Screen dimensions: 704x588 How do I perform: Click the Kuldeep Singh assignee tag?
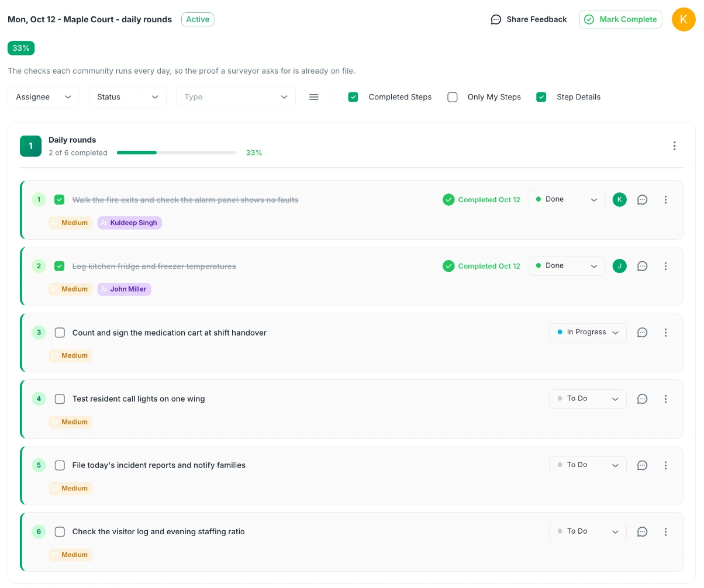130,223
